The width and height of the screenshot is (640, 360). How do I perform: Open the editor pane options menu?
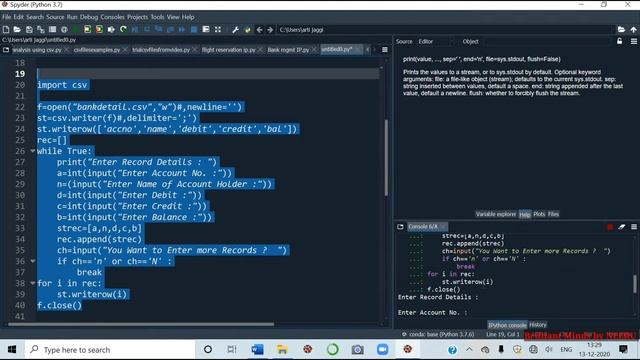pyautogui.click(x=384, y=49)
